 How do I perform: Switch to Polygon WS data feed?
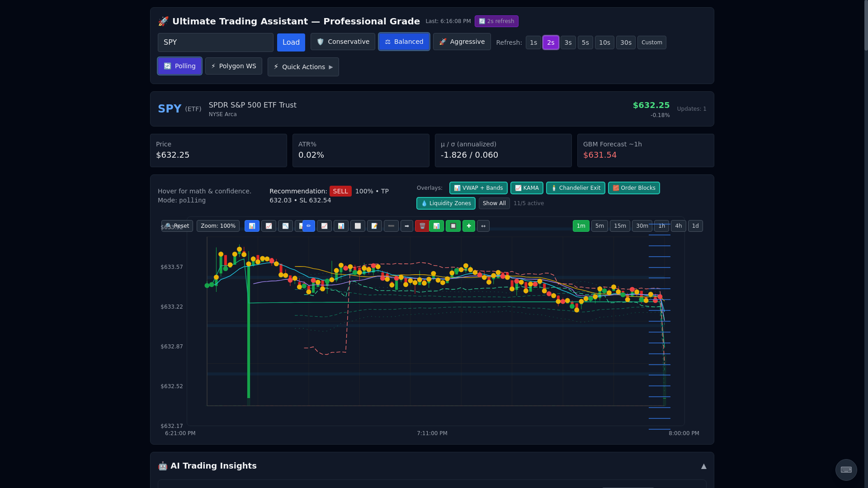tap(234, 66)
